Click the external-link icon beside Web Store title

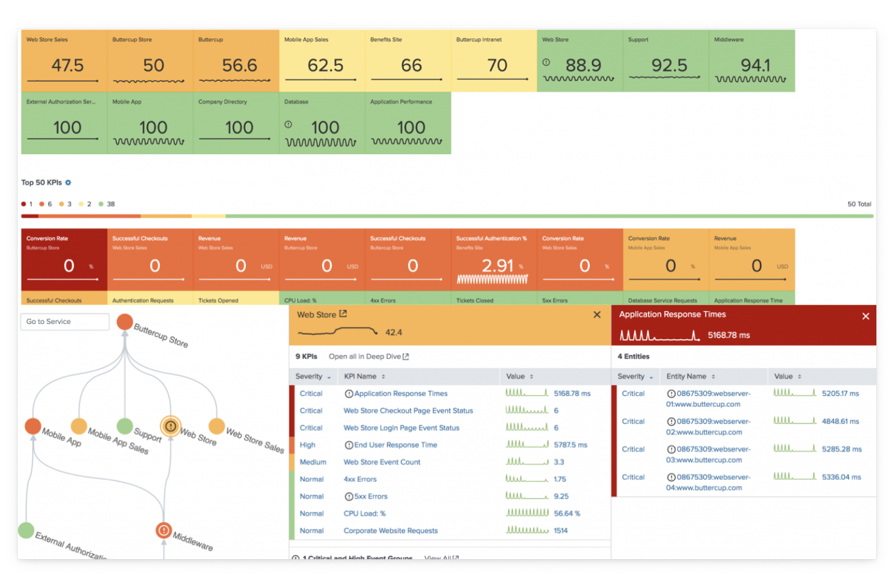click(343, 314)
